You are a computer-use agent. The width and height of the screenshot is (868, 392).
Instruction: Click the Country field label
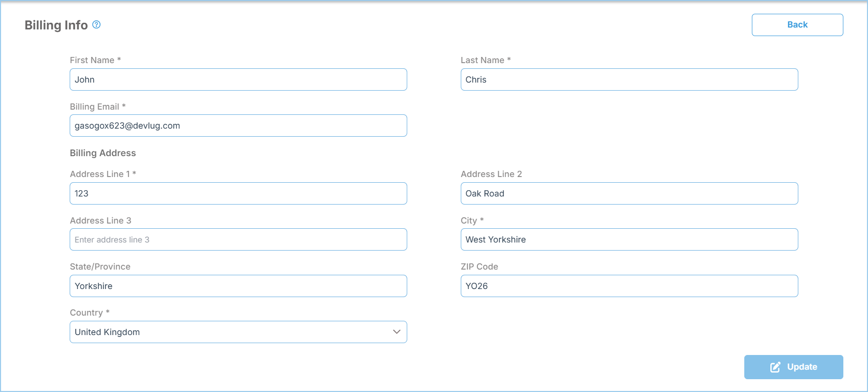(86, 313)
